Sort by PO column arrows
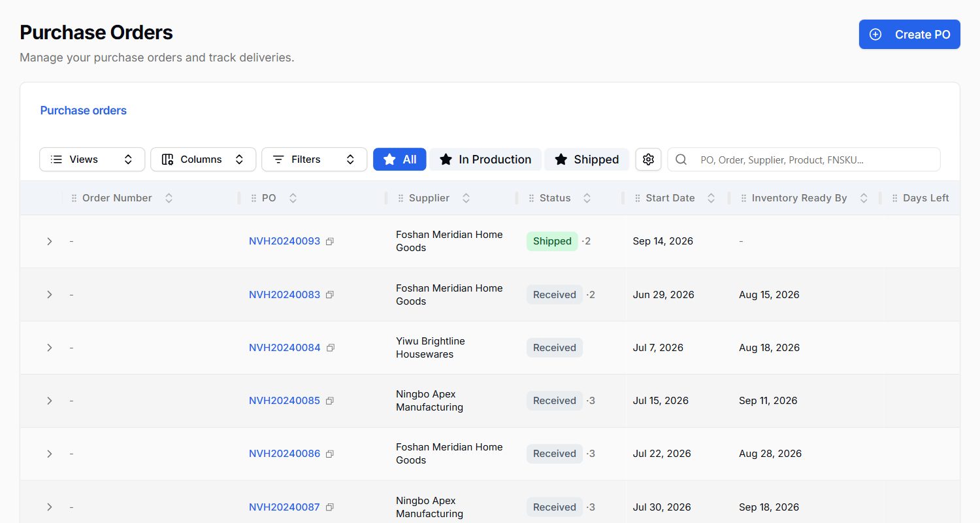Screen dimensions: 980x523 293,198
